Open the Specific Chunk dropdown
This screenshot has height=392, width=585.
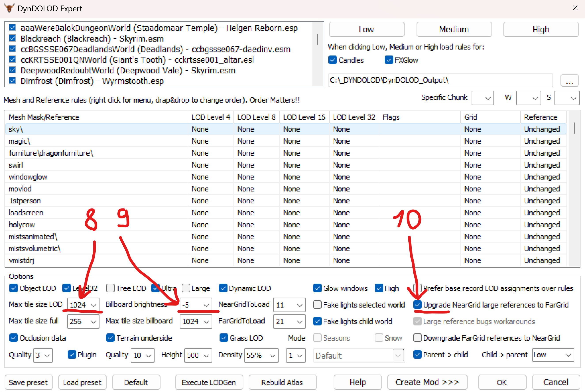[487, 98]
